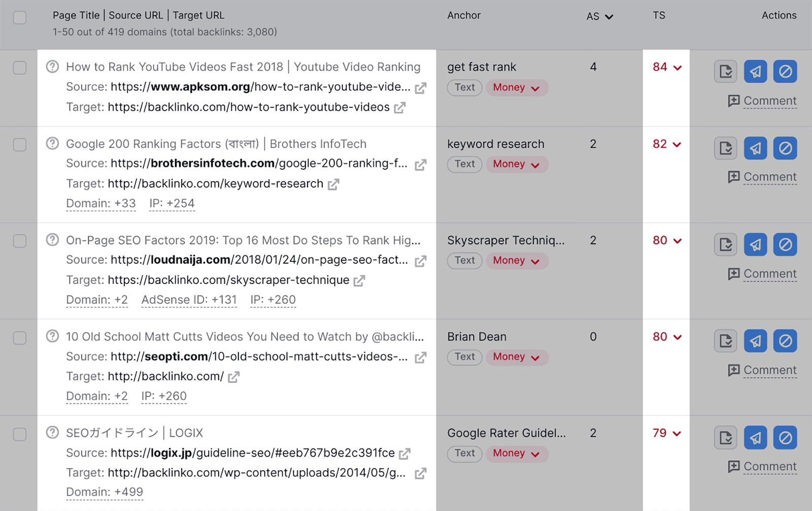Click the Comment link for the seopti.com backlink

tap(769, 370)
